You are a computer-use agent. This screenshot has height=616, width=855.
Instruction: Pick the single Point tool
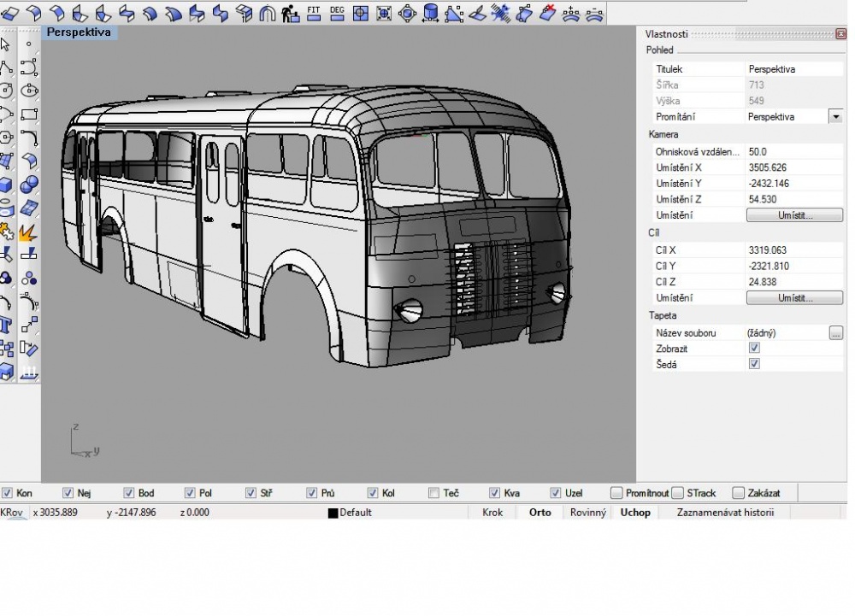29,44
